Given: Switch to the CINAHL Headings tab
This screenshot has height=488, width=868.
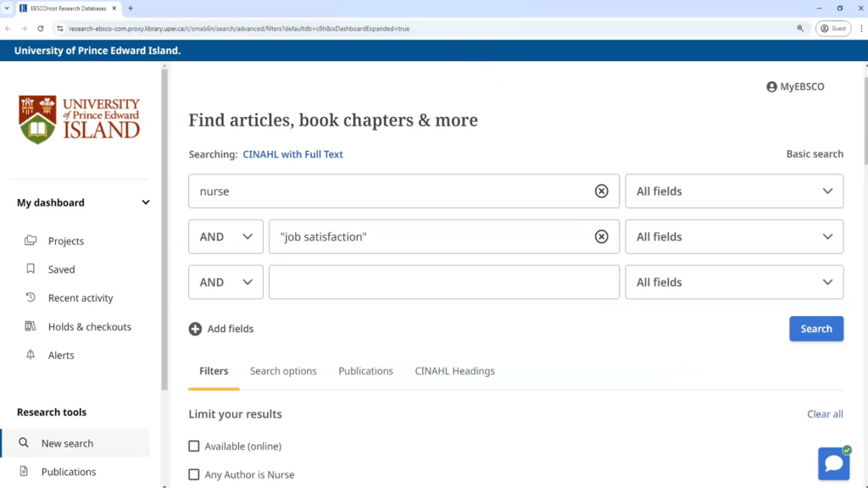Looking at the screenshot, I should [454, 371].
